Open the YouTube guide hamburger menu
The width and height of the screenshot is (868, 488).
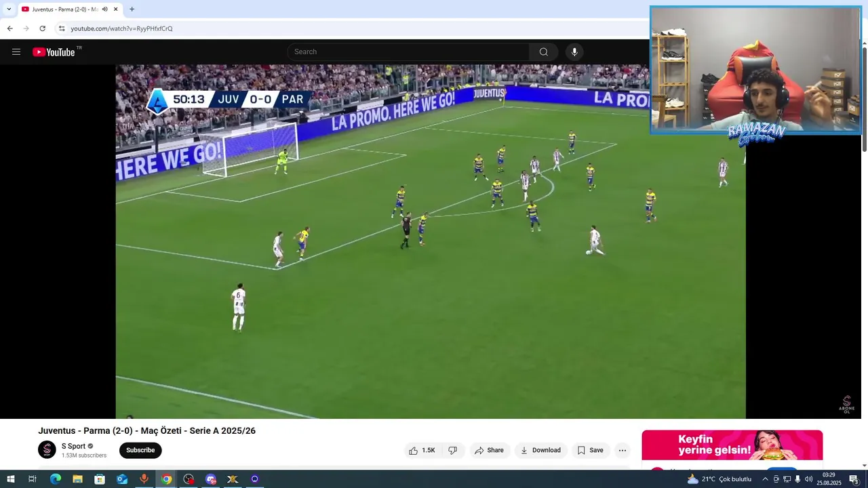coord(16,52)
